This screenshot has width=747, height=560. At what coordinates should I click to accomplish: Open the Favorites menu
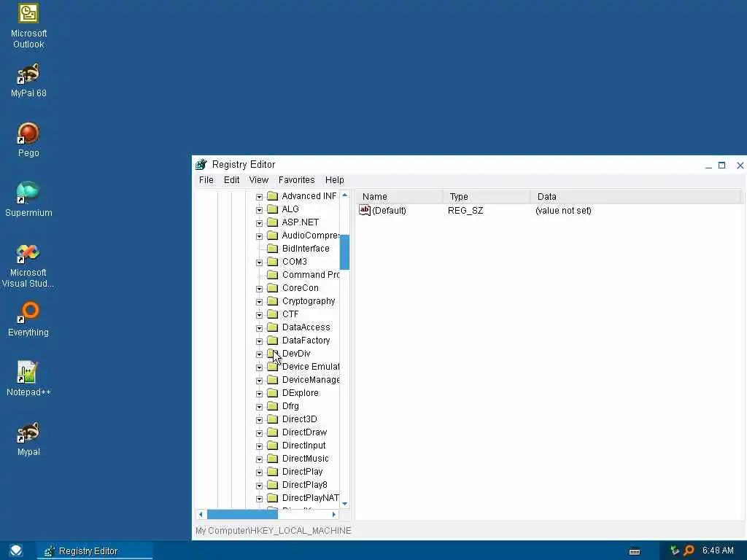tap(296, 180)
